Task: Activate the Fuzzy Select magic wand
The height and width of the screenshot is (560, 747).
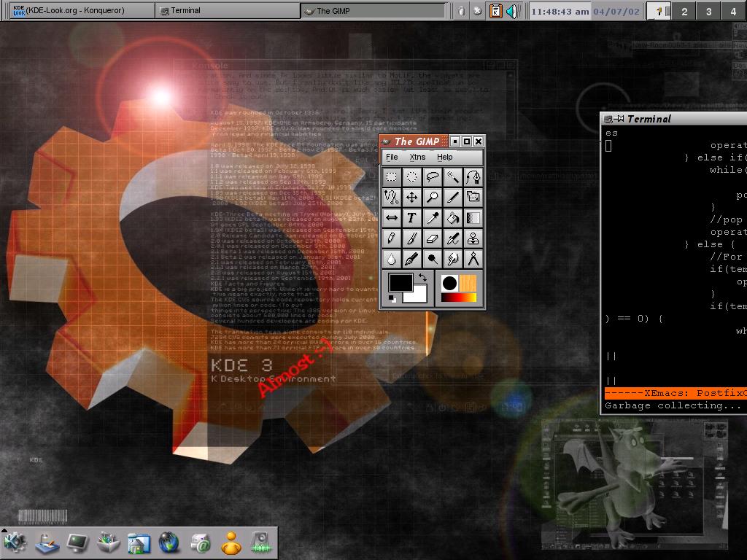Action: point(452,177)
